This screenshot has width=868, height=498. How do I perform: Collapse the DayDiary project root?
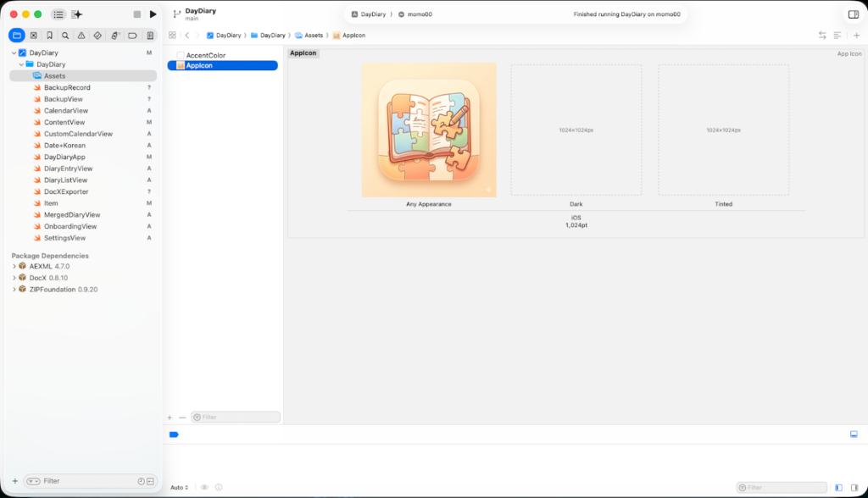14,53
